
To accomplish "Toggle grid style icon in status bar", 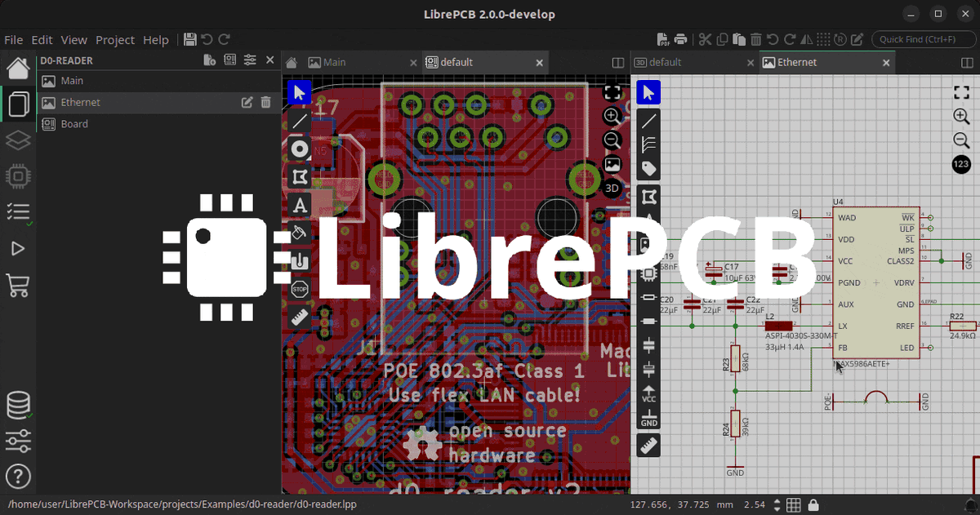I will pyautogui.click(x=795, y=504).
